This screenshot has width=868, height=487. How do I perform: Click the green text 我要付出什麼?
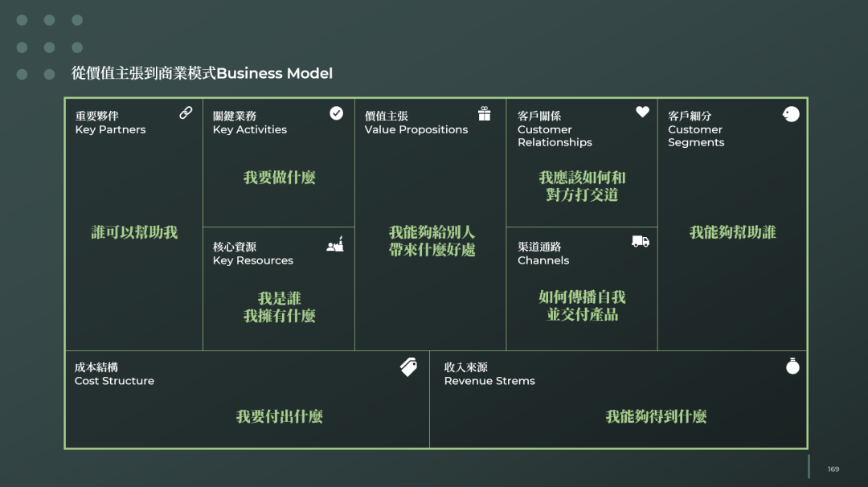[280, 416]
